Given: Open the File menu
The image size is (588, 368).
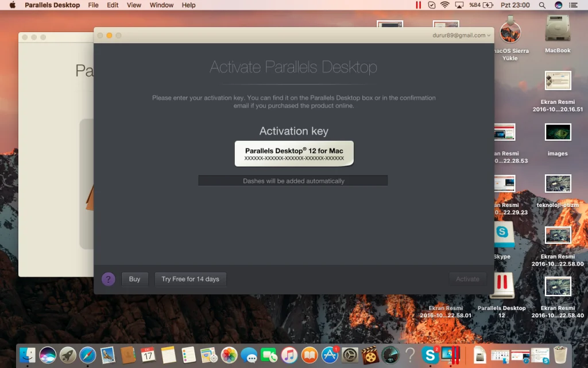Looking at the screenshot, I should (93, 5).
